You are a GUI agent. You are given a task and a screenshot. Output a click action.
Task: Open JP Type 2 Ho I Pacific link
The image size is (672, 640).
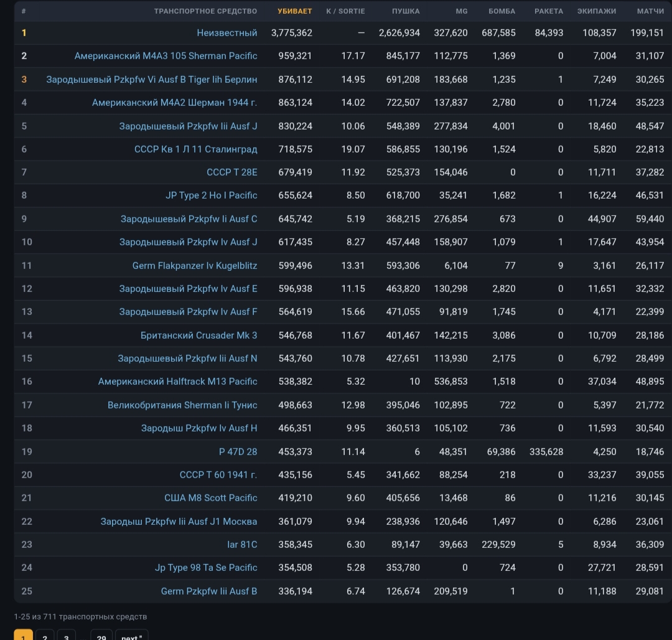tap(212, 195)
